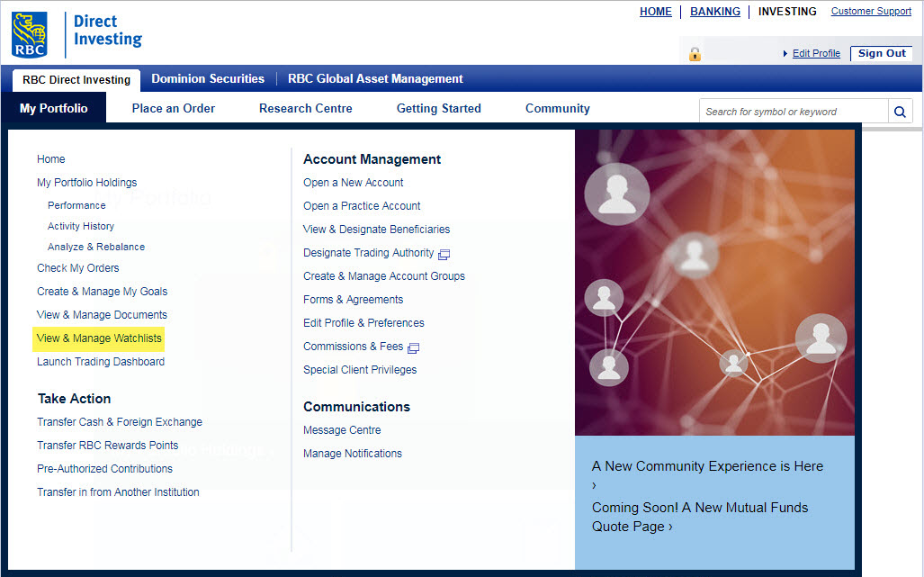Click the community network banner image
Screen dimensions: 924x577
(x=714, y=282)
